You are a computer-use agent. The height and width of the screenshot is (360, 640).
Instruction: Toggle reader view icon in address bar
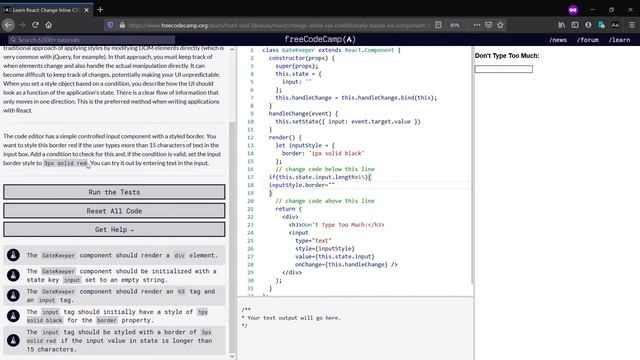click(x=438, y=25)
